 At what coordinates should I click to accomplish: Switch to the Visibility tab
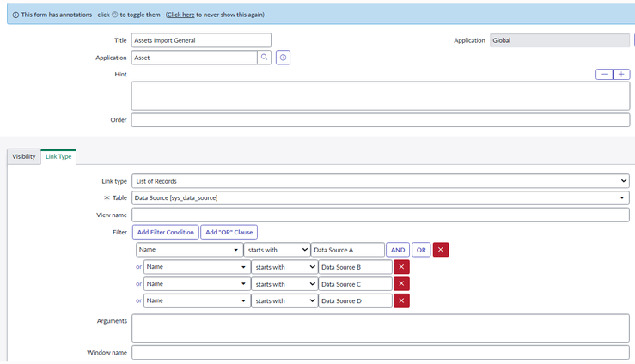pos(24,157)
